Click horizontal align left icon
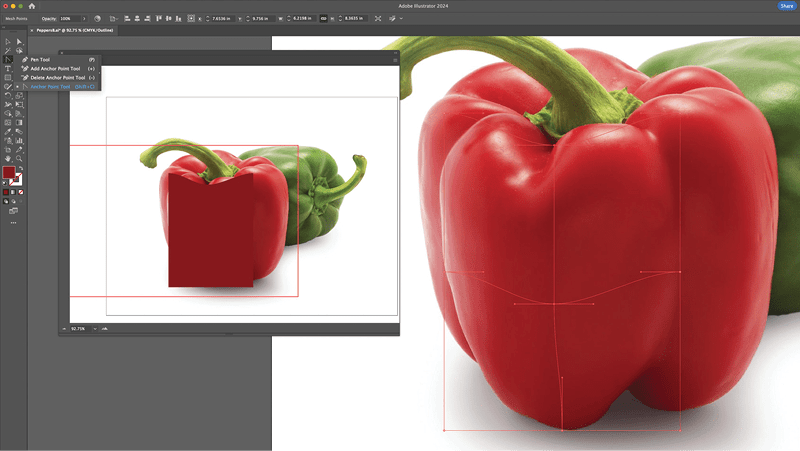 [127, 18]
